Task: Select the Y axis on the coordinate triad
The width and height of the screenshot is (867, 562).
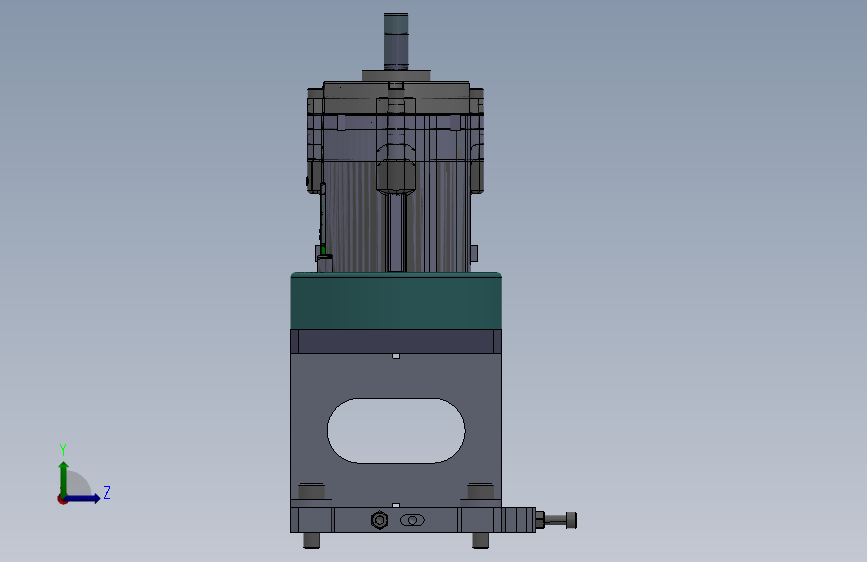Action: coord(63,478)
